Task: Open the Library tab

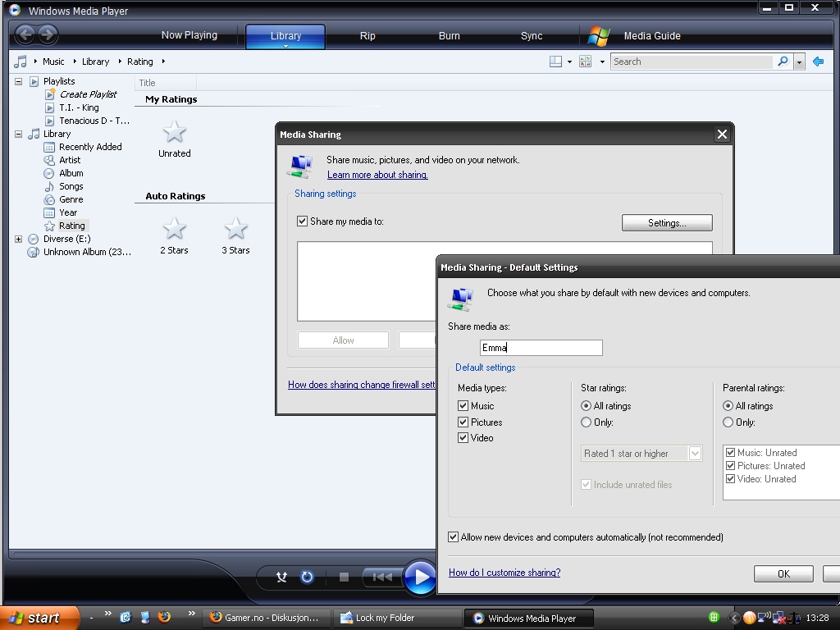Action: coord(285,36)
